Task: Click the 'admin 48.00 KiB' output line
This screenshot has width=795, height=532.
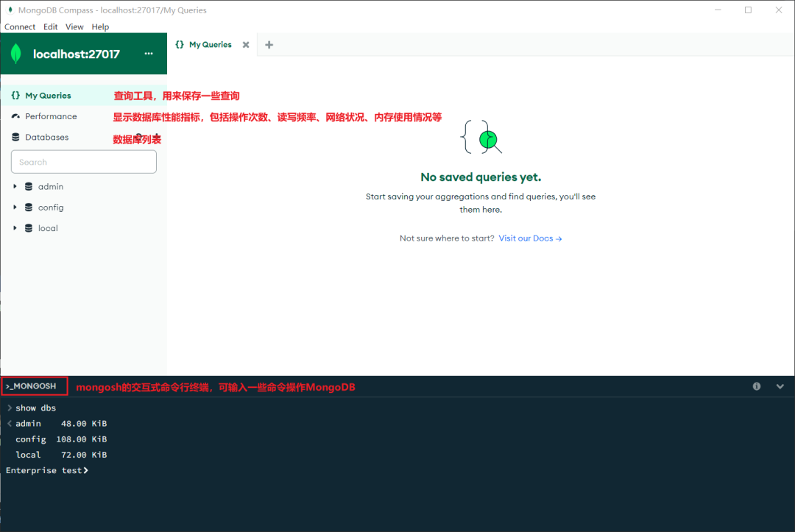Action: (x=61, y=424)
